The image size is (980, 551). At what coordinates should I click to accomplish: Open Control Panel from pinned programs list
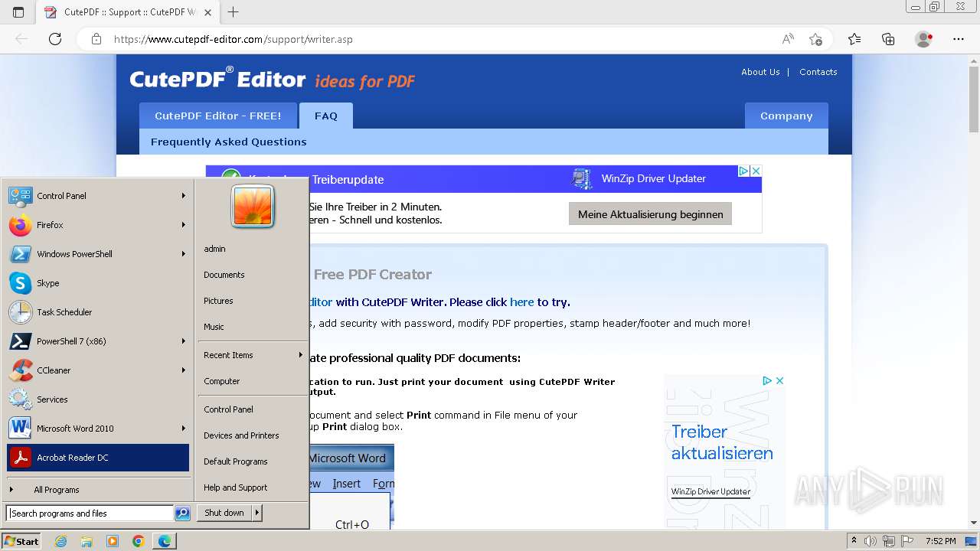point(98,196)
